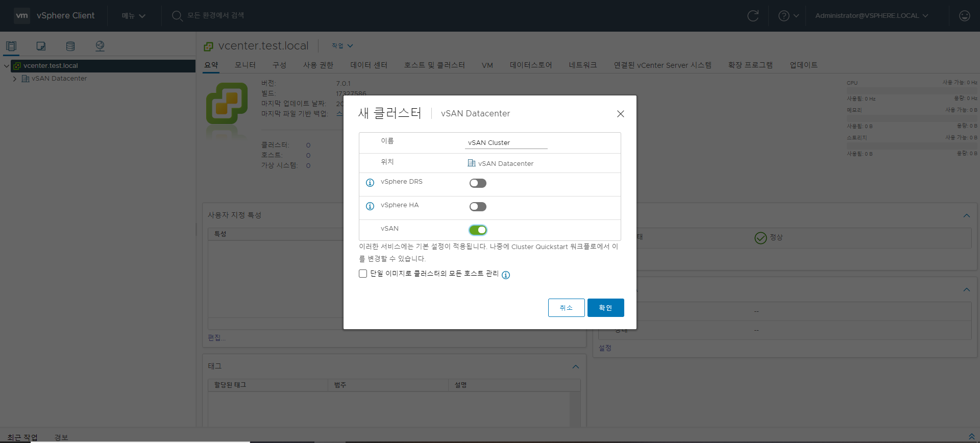Click the vSAN Datacenter icon in location row
Viewport: 980px width, 443px height.
[472, 163]
